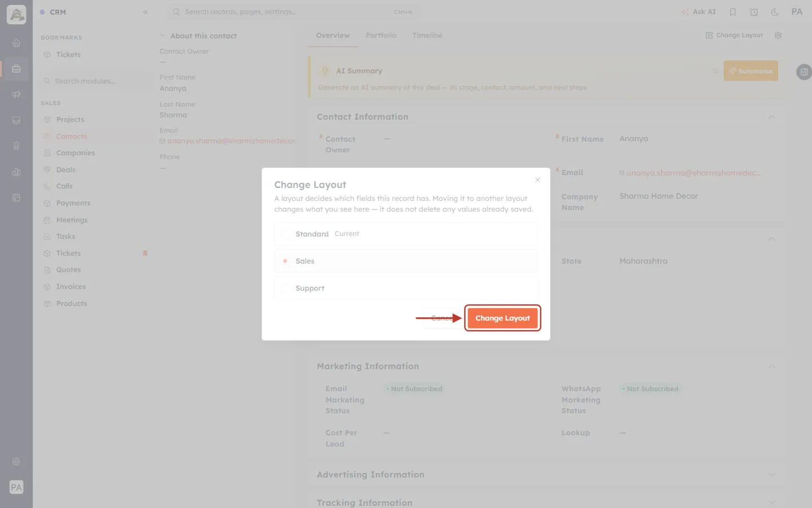Expand the Tracking Information section

pyautogui.click(x=771, y=502)
